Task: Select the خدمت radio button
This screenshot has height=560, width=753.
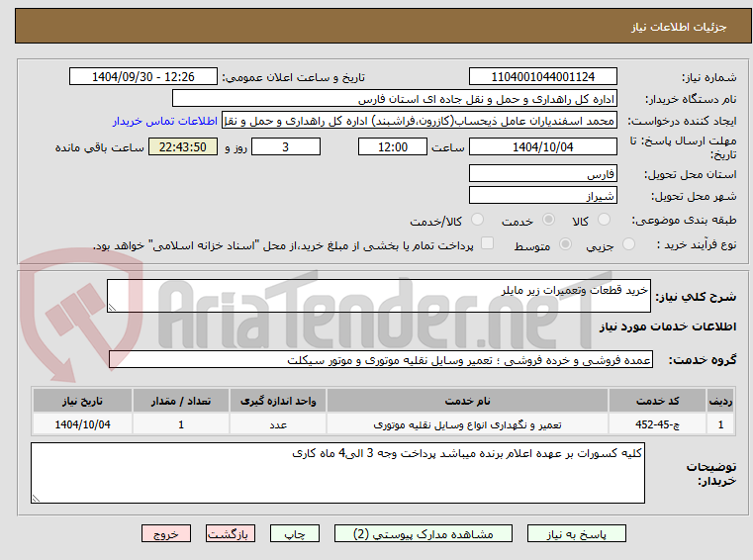Action: click(548, 220)
